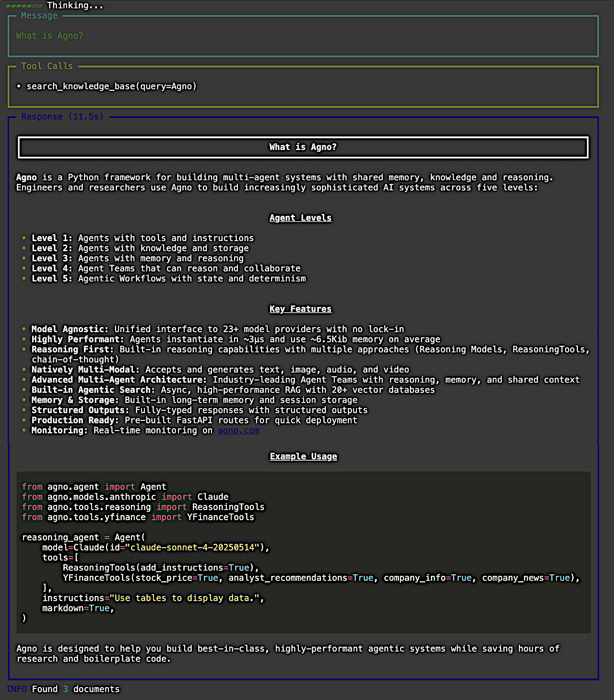
Task: Select the 'What is Agno?' message text
Action: click(49, 36)
